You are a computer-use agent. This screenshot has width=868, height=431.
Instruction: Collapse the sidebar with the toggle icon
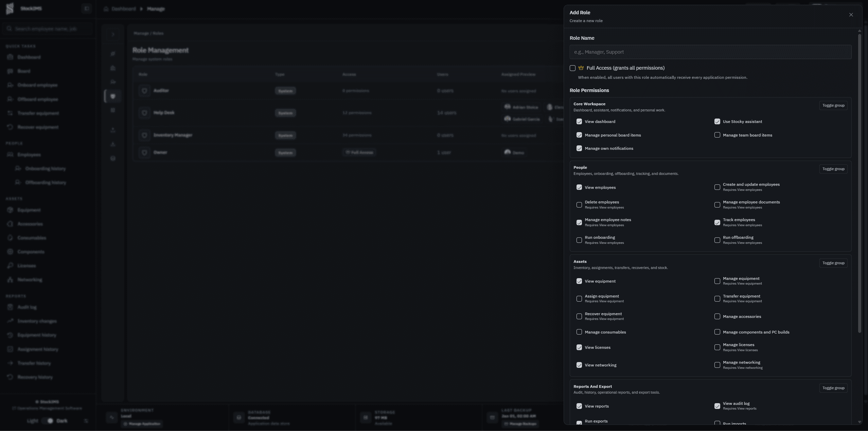click(x=87, y=8)
